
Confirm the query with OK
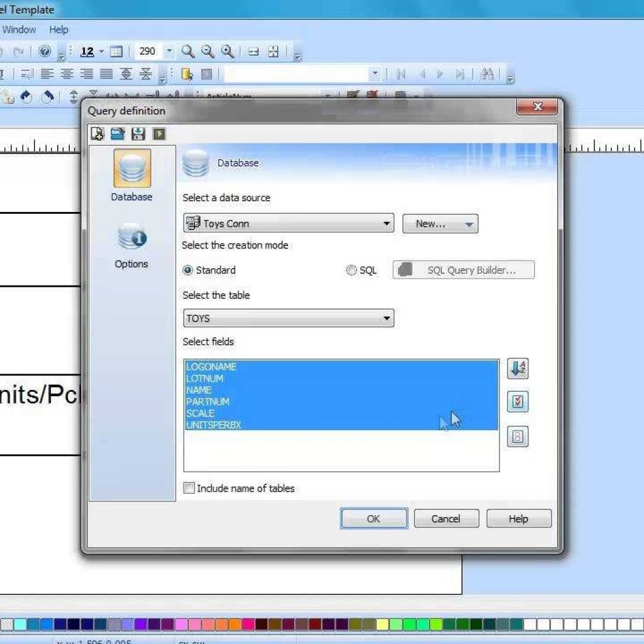374,518
